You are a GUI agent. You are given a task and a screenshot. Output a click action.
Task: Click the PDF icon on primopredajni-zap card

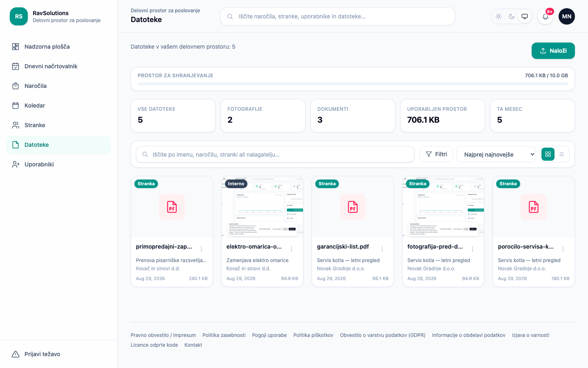tap(172, 207)
